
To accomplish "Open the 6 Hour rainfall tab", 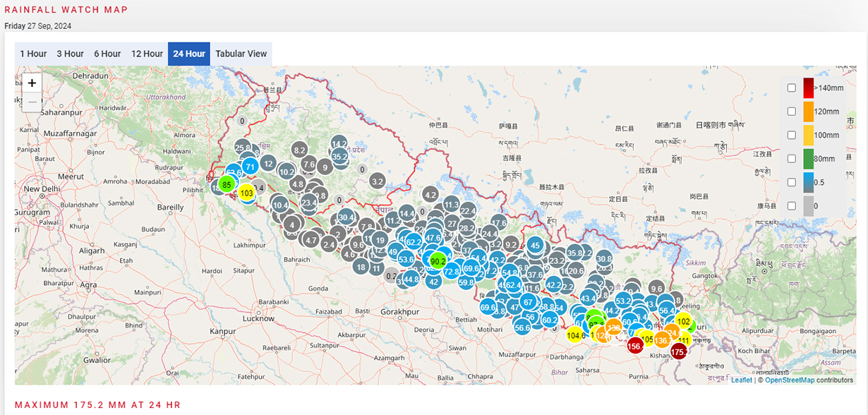I will 107,54.
